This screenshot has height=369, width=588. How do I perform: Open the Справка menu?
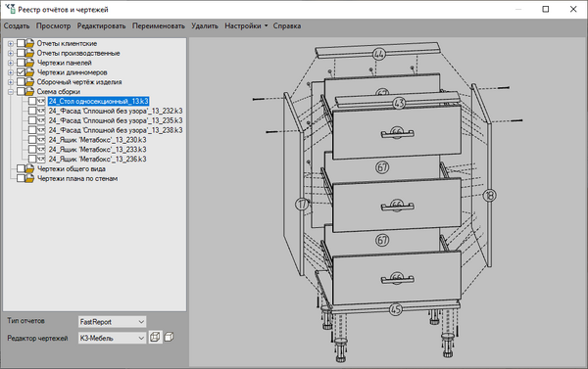click(287, 25)
